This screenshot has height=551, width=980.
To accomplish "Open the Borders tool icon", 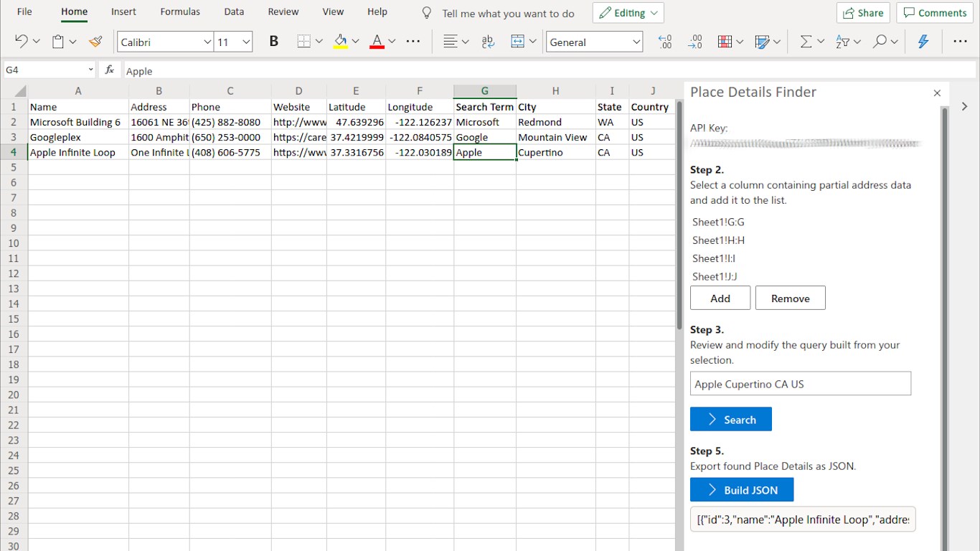I will pyautogui.click(x=303, y=42).
